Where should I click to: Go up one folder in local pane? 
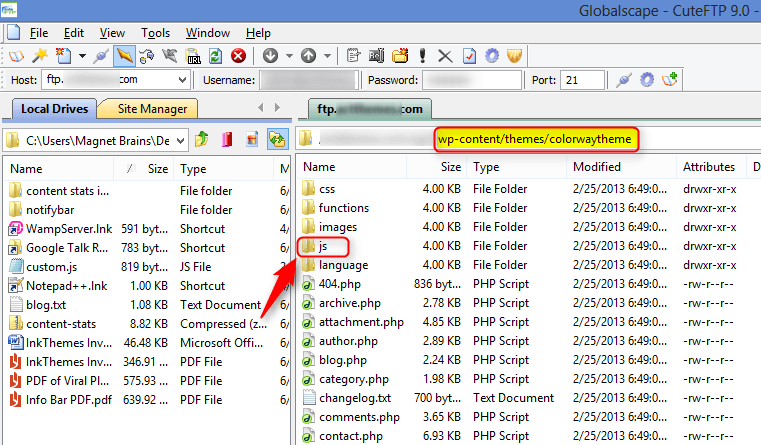tap(201, 140)
